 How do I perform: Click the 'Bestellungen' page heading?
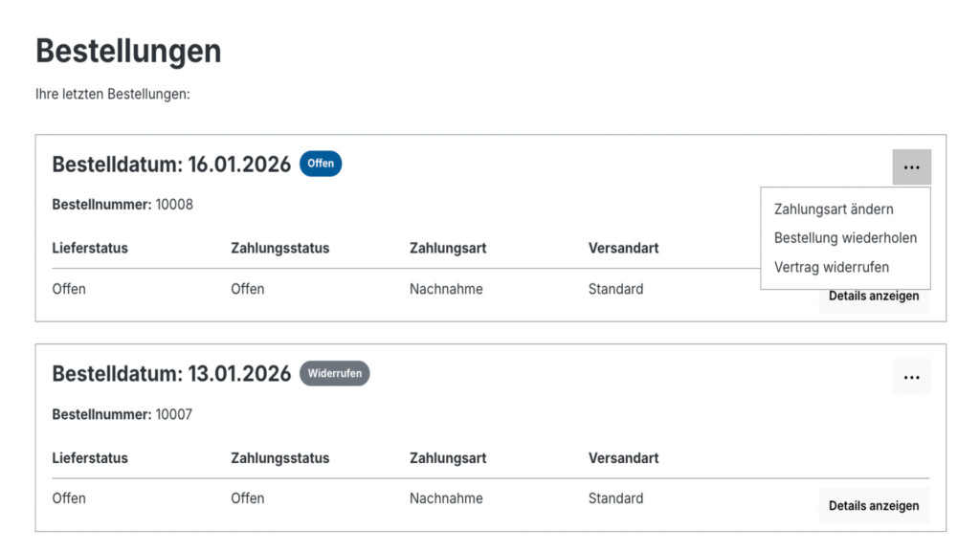pyautogui.click(x=128, y=51)
